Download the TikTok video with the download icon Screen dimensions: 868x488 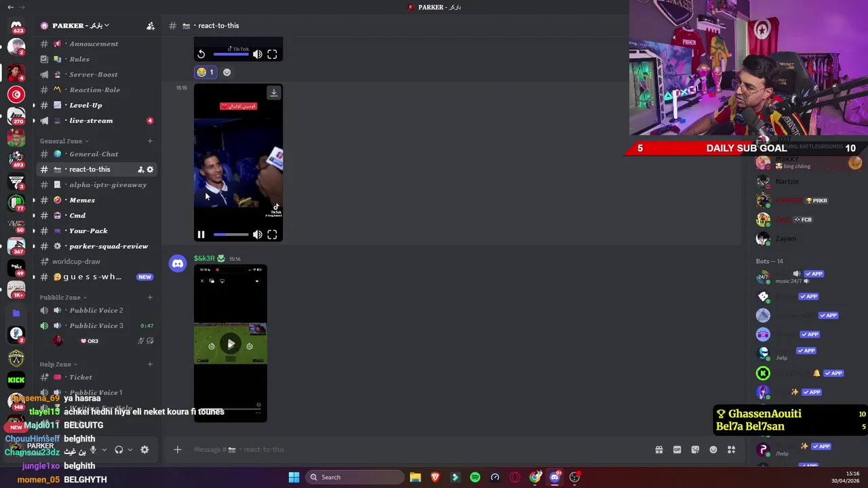(x=274, y=93)
